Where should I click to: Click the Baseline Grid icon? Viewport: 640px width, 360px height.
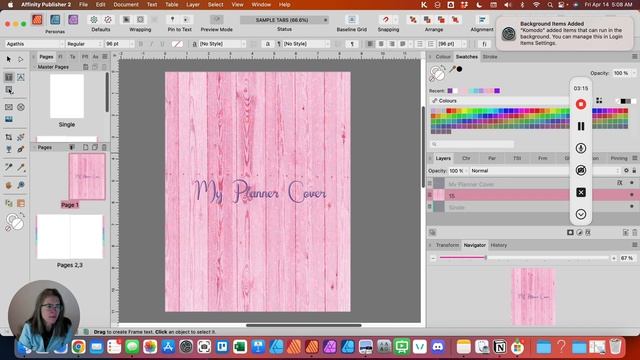[351, 20]
